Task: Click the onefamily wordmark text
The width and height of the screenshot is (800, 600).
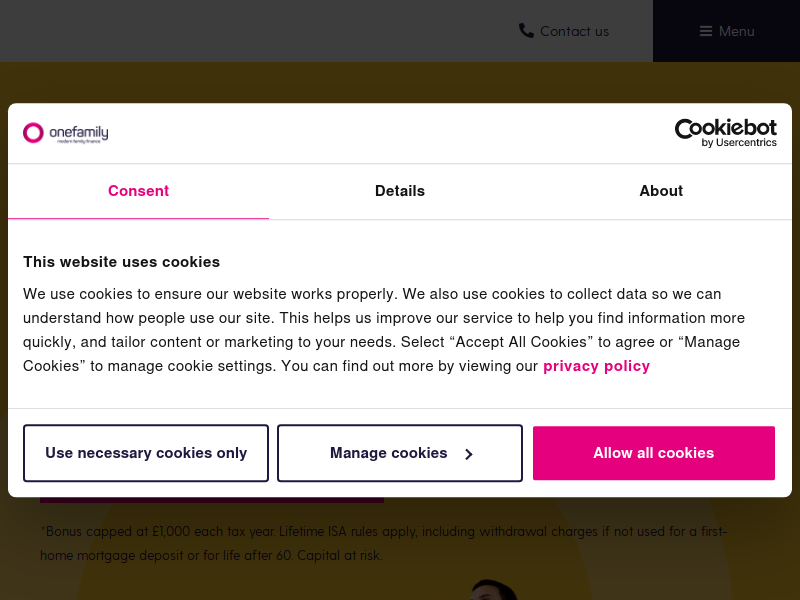Action: coord(79,132)
